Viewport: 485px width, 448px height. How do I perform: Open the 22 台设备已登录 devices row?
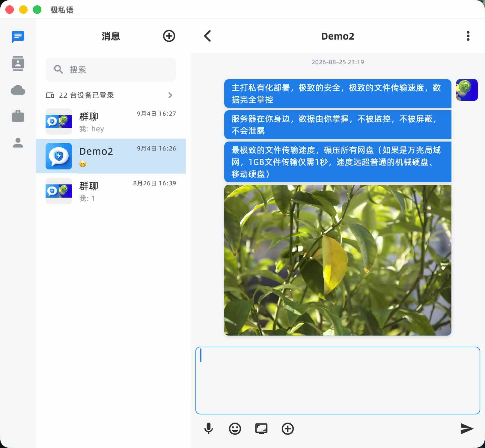tap(111, 95)
